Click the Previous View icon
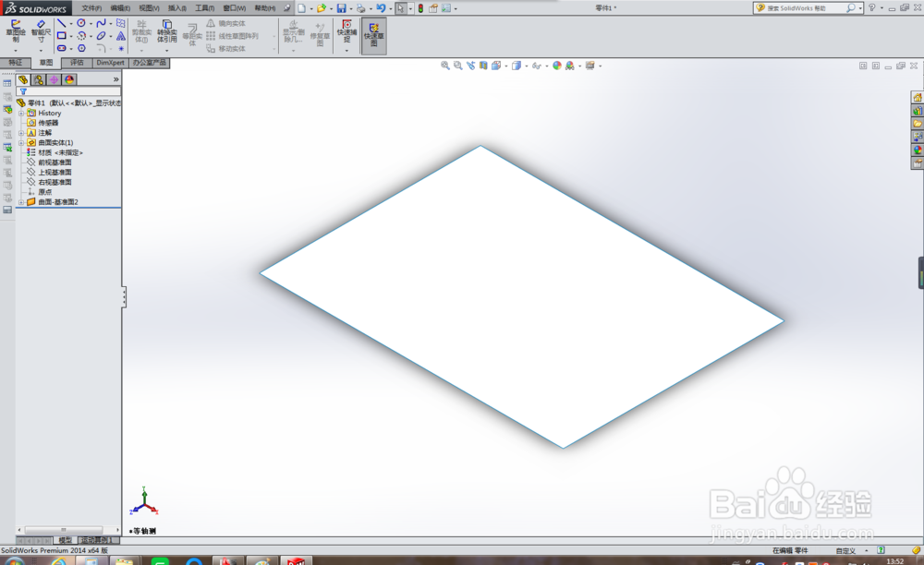Image resolution: width=924 pixels, height=565 pixels. [471, 66]
